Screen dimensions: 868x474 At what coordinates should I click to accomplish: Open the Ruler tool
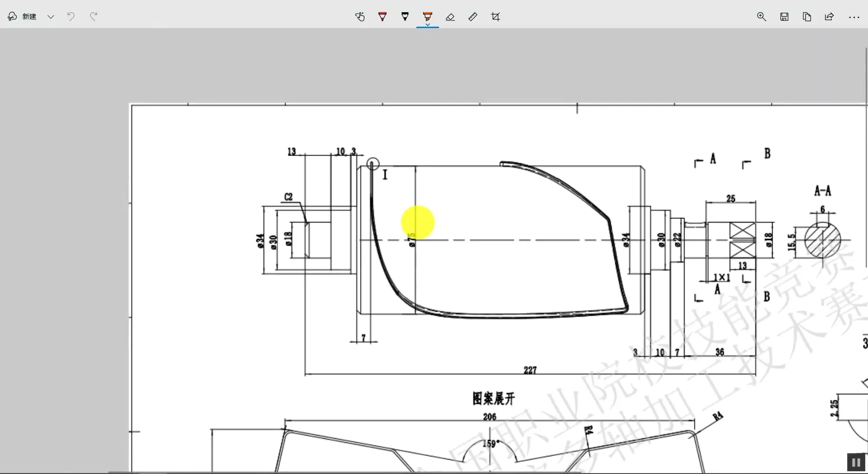[472, 17]
